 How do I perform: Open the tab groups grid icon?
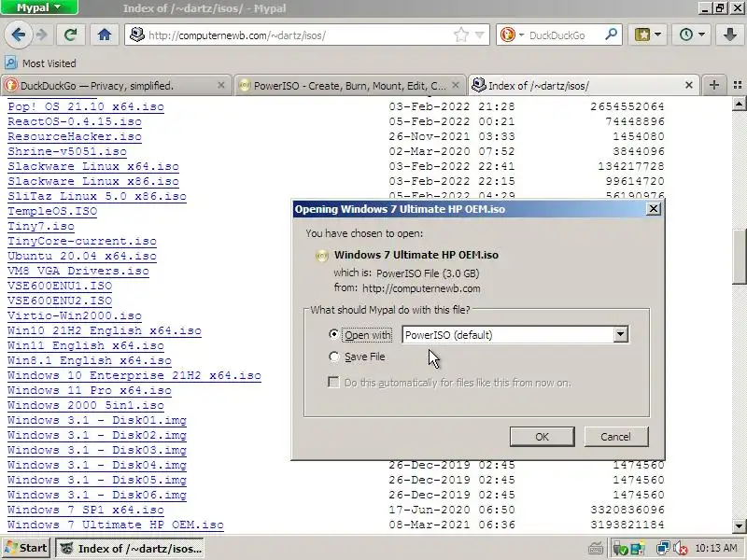point(738,85)
